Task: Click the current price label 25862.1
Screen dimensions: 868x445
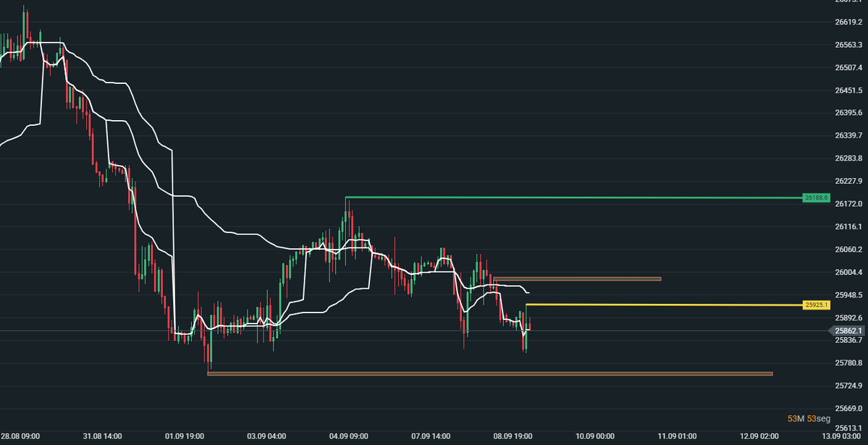Action: 846,331
